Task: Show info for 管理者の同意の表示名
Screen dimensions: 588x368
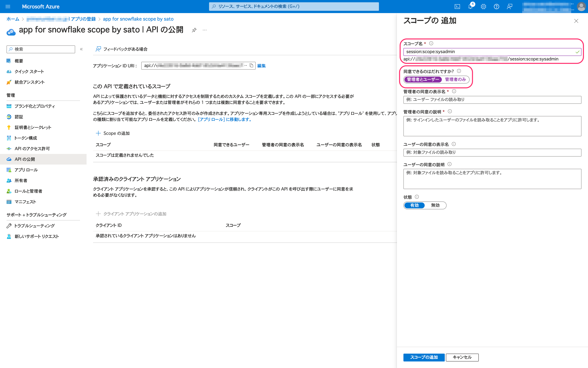Action: pyautogui.click(x=454, y=91)
